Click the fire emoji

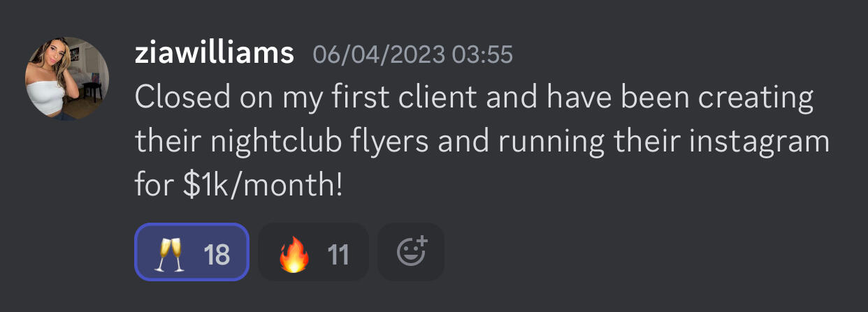294,253
